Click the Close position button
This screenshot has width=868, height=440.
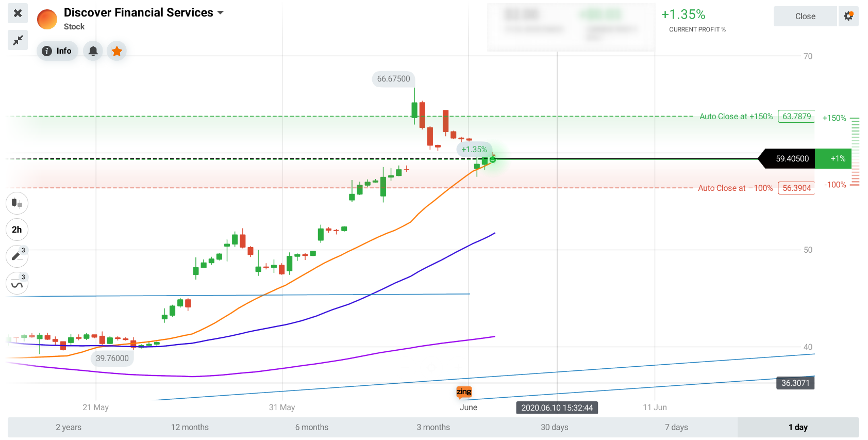click(x=805, y=17)
